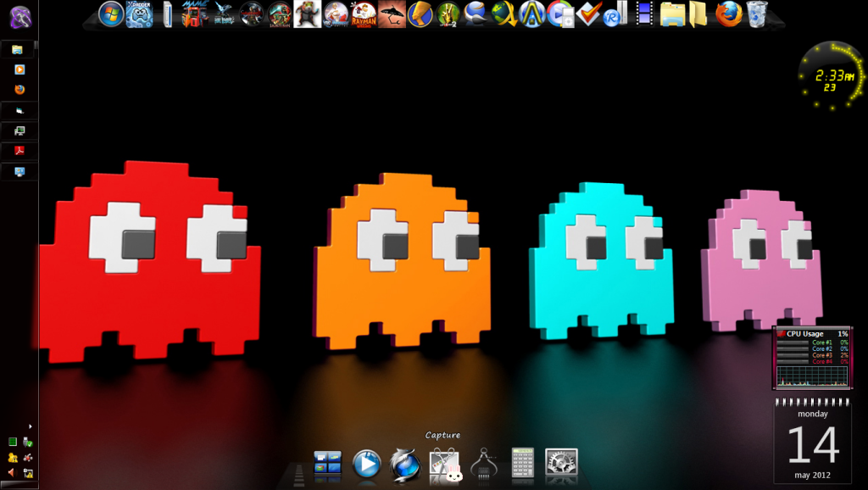Open the system monitor sidebar icon
The image size is (868, 490).
coord(19,131)
